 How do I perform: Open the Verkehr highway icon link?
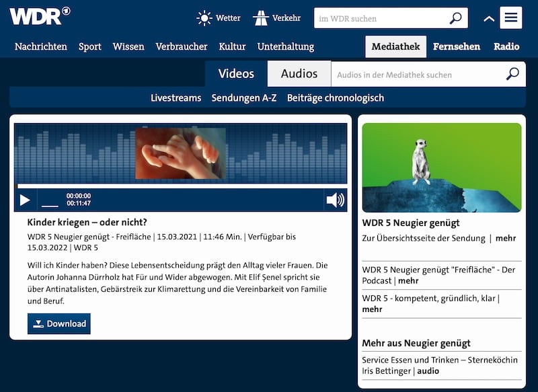tap(261, 18)
